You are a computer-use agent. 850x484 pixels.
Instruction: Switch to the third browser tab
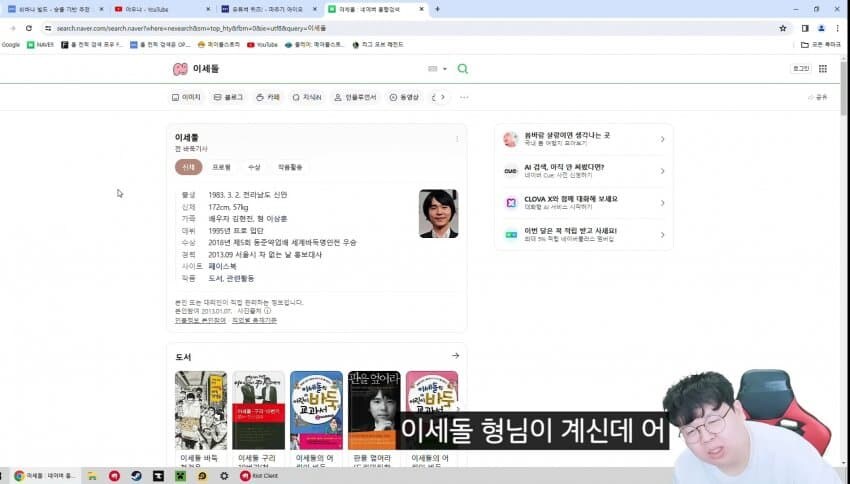(269, 9)
